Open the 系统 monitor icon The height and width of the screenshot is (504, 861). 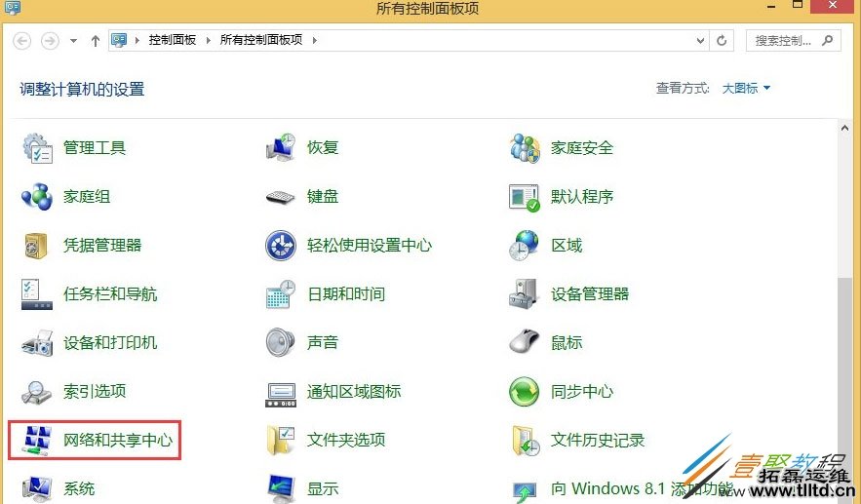click(x=37, y=488)
